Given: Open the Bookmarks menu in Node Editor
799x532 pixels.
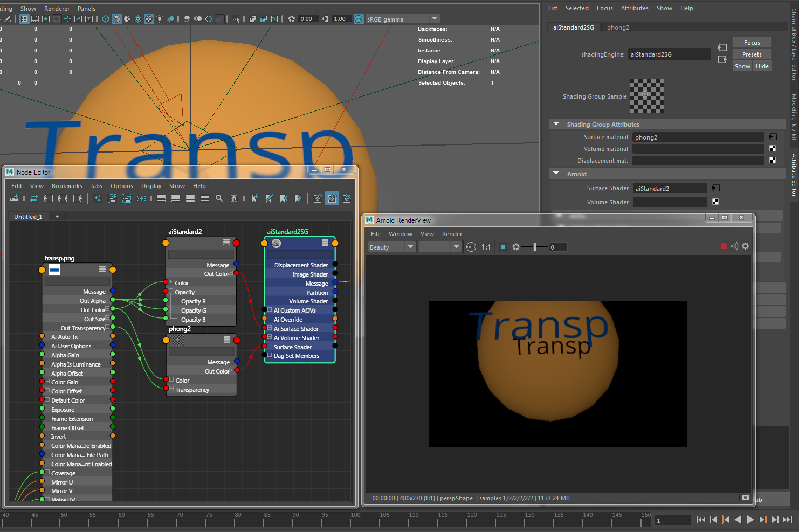Looking at the screenshot, I should [x=67, y=186].
